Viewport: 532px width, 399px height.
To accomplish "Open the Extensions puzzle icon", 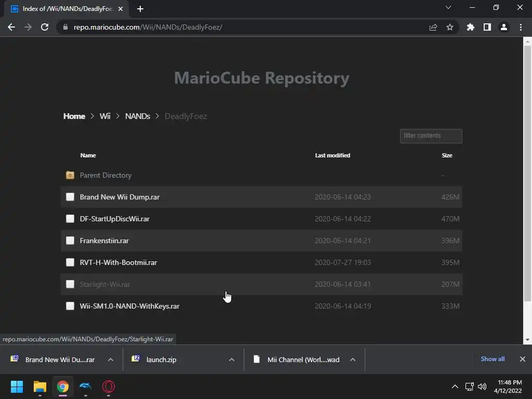I will click(470, 27).
